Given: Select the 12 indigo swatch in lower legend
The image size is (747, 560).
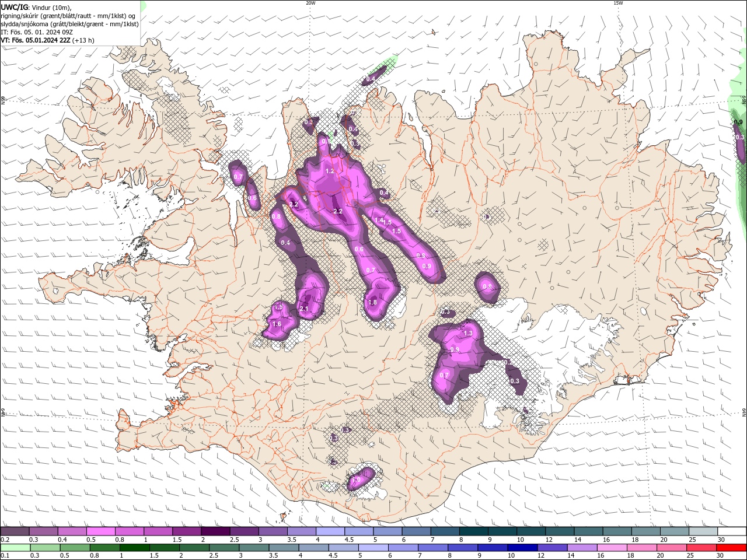Looking at the screenshot, I should click(552, 548).
